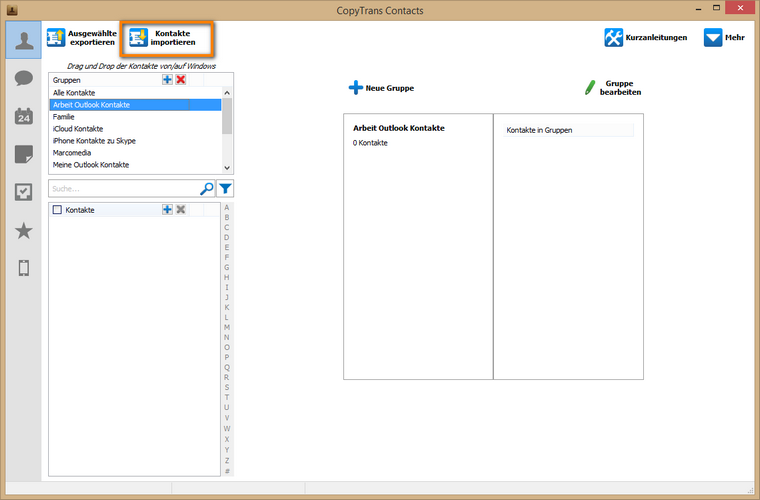
Task: Add a new group with Gruppen plus icon
Action: (167, 79)
